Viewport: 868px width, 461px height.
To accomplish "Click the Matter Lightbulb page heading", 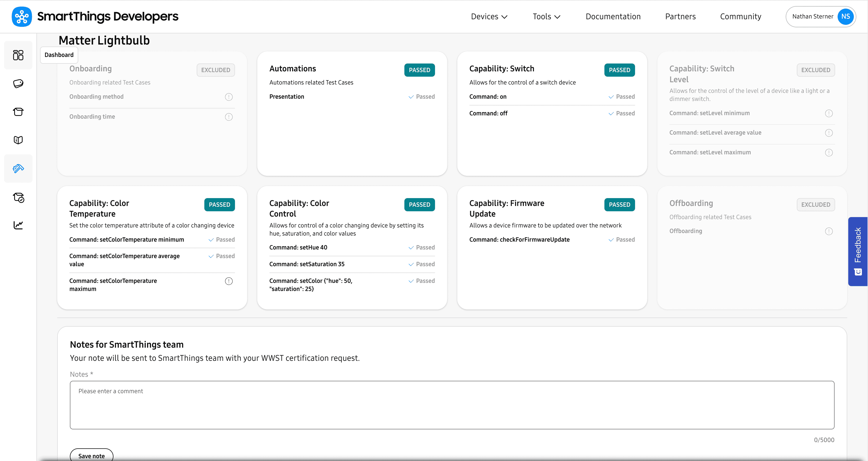I will tap(104, 40).
